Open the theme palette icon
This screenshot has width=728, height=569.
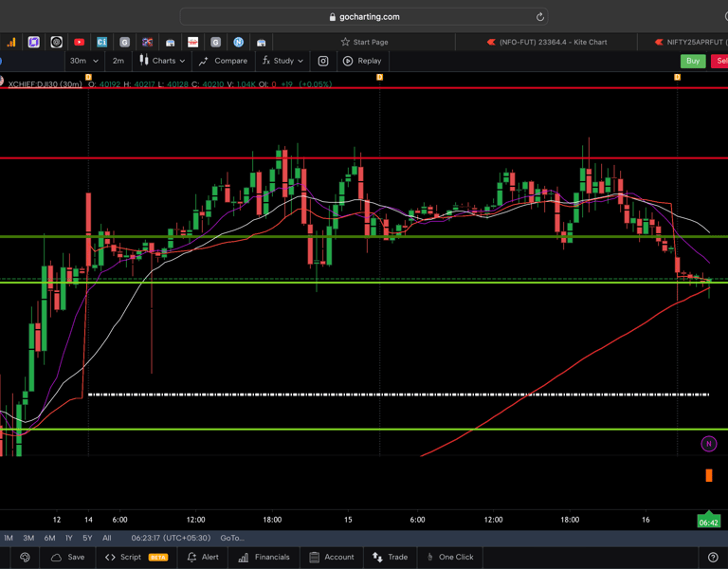(x=25, y=557)
